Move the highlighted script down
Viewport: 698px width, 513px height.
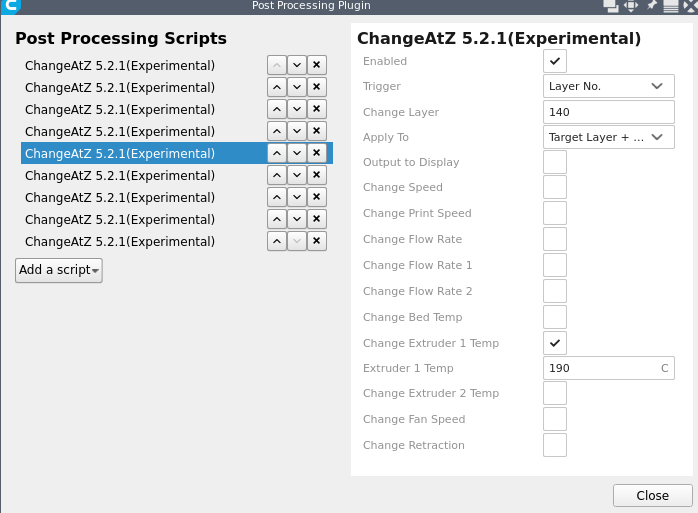[297, 153]
